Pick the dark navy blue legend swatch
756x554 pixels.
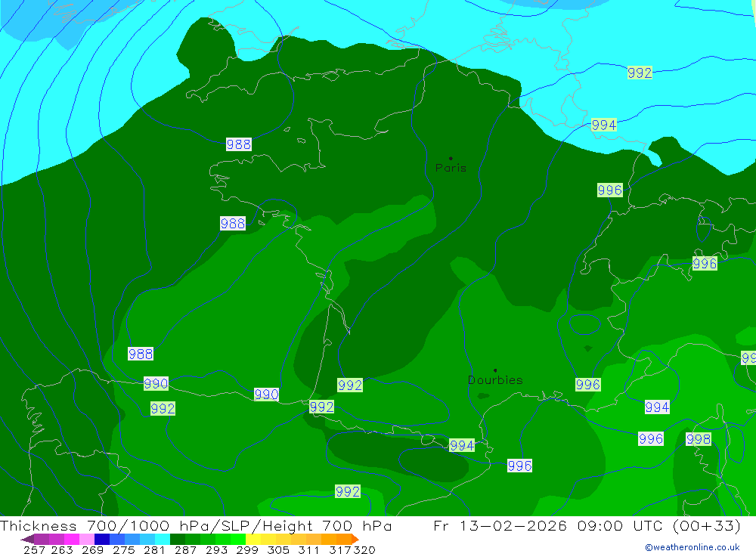coord(102,539)
